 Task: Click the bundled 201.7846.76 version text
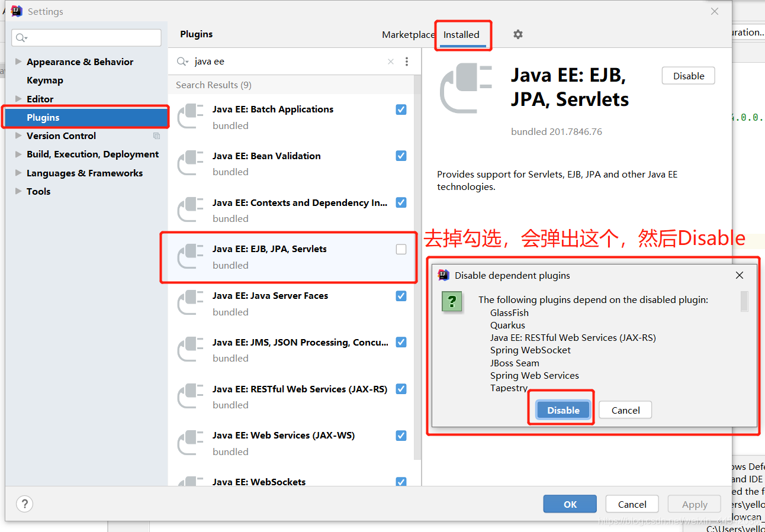(x=557, y=131)
